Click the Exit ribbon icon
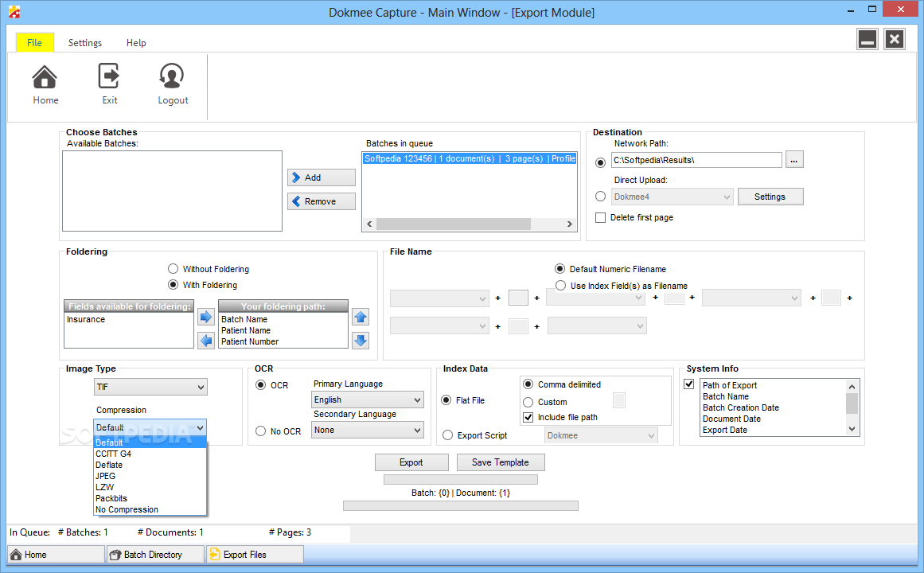Image resolution: width=924 pixels, height=573 pixels. pyautogui.click(x=109, y=84)
